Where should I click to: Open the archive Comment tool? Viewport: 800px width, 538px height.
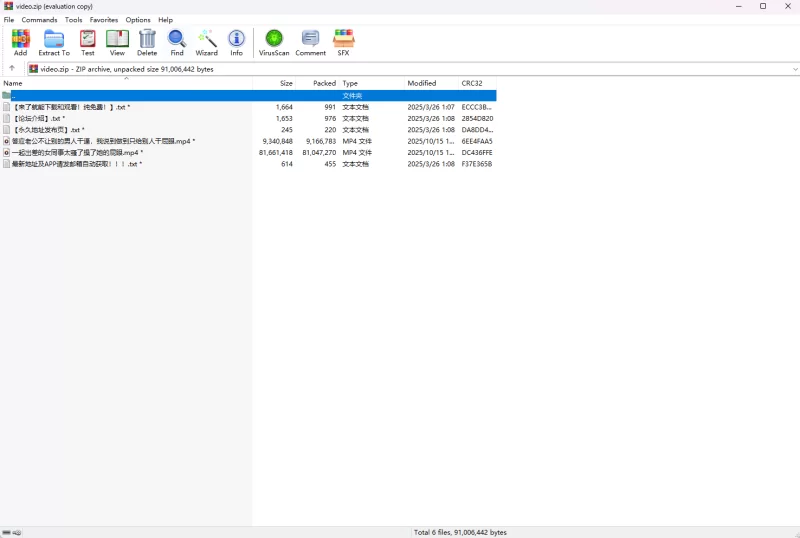tap(310, 42)
